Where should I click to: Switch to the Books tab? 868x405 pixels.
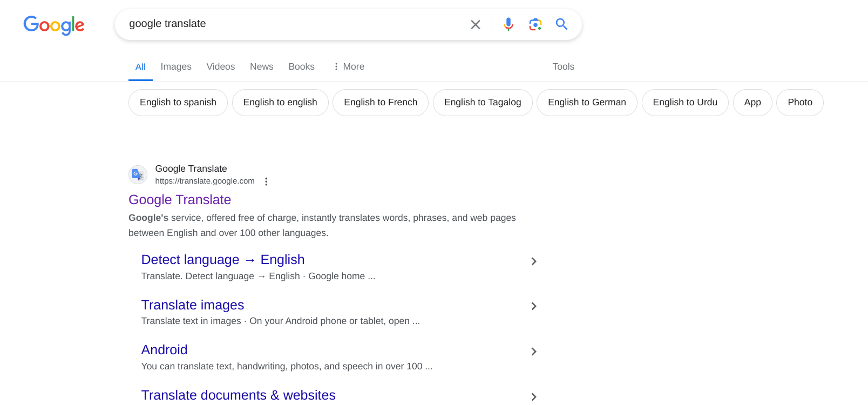tap(301, 66)
